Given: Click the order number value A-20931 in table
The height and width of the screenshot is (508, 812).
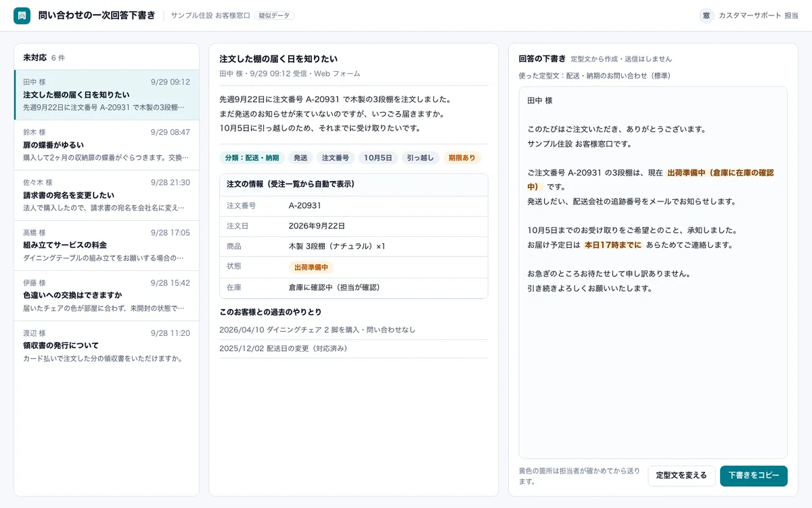Looking at the screenshot, I should [x=305, y=206].
